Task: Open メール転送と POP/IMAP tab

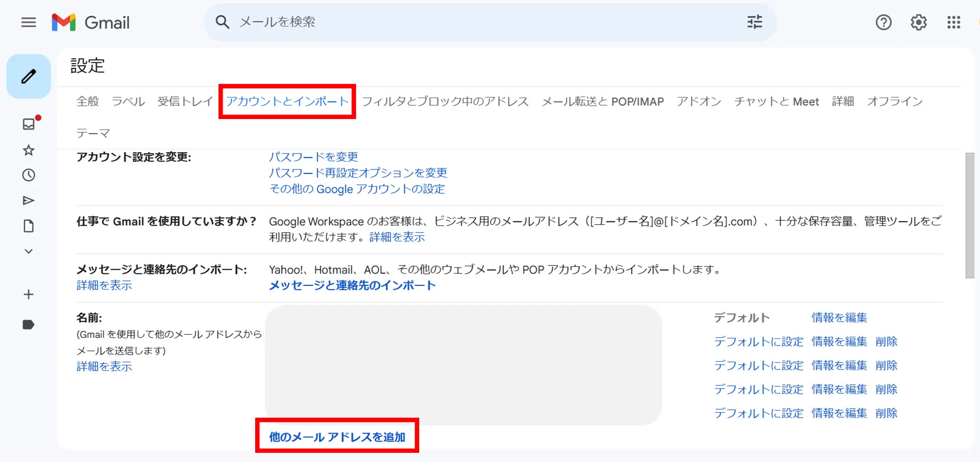Action: pyautogui.click(x=603, y=101)
